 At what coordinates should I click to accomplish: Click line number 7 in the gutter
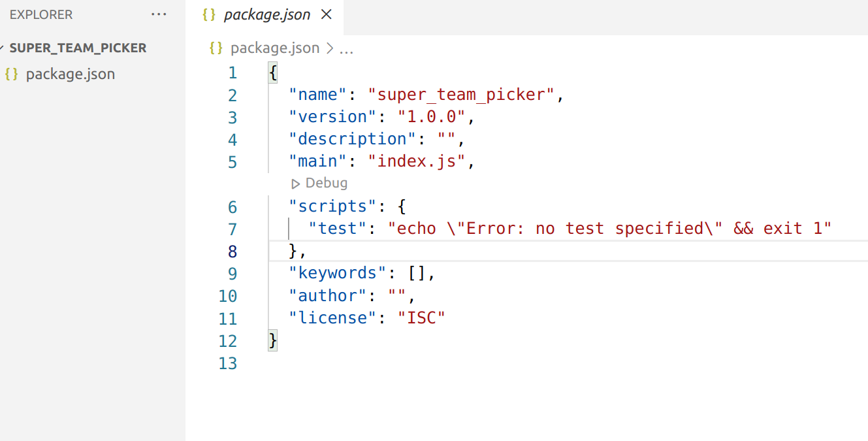[x=233, y=228]
